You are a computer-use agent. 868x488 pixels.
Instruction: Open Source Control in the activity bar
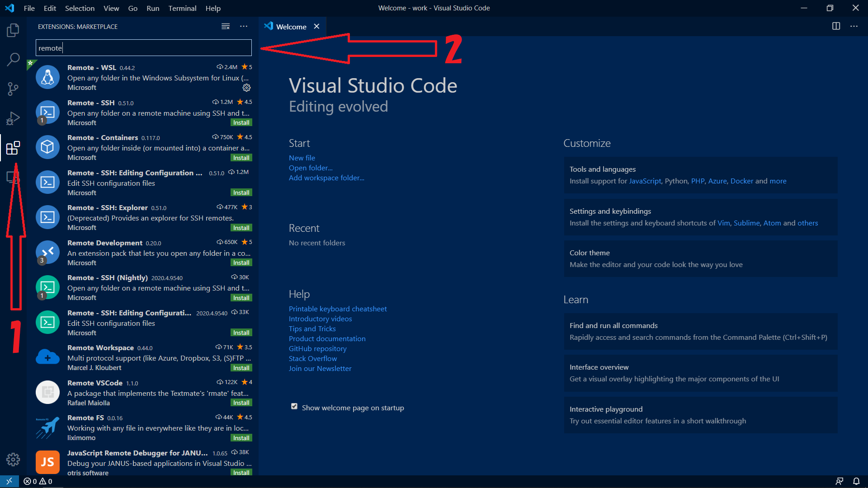tap(13, 89)
